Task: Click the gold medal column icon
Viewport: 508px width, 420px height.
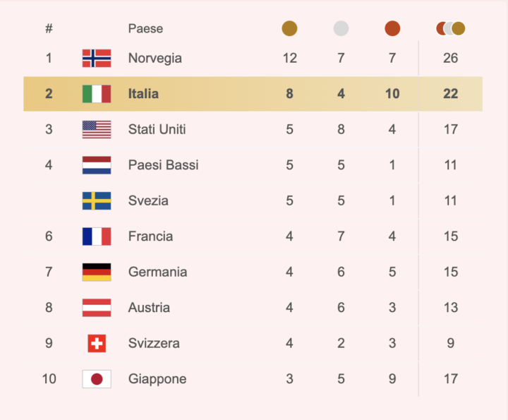Action: click(x=289, y=29)
